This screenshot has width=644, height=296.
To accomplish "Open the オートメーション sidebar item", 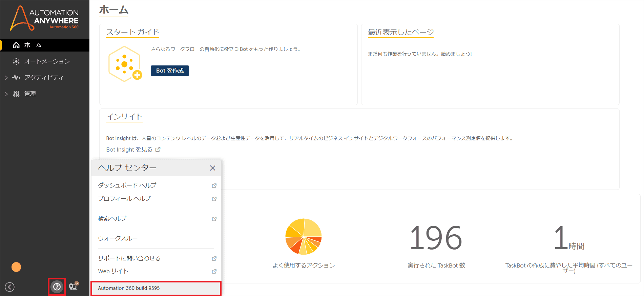I will (45, 61).
